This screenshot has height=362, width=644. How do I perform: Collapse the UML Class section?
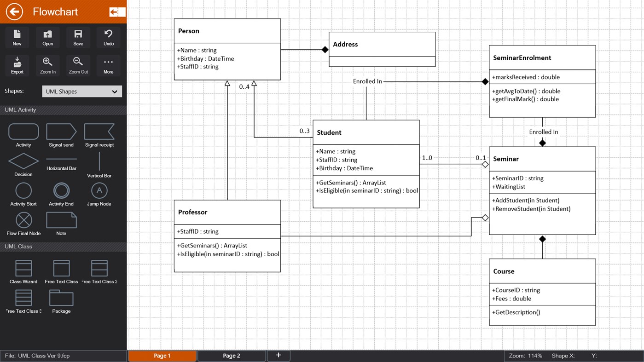[63, 247]
